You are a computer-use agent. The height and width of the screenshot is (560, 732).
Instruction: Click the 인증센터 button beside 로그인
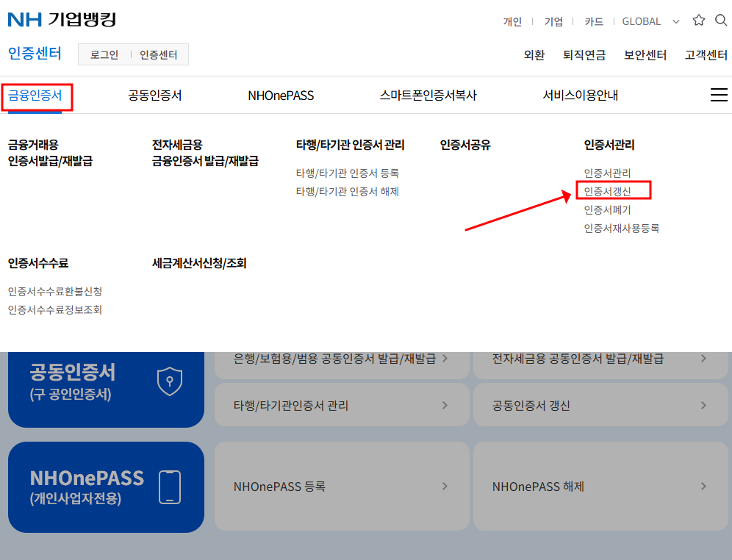(x=158, y=54)
